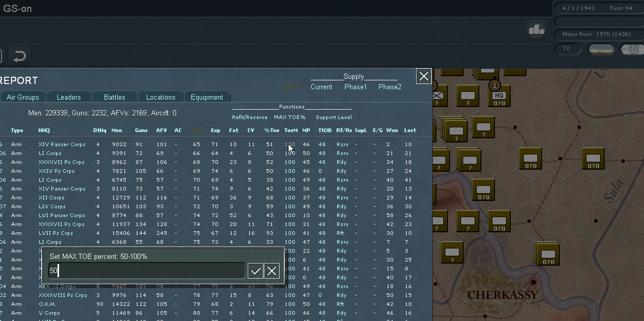This screenshot has width=644, height=321.
Task: Select the Phase2 supply view
Action: (390, 87)
